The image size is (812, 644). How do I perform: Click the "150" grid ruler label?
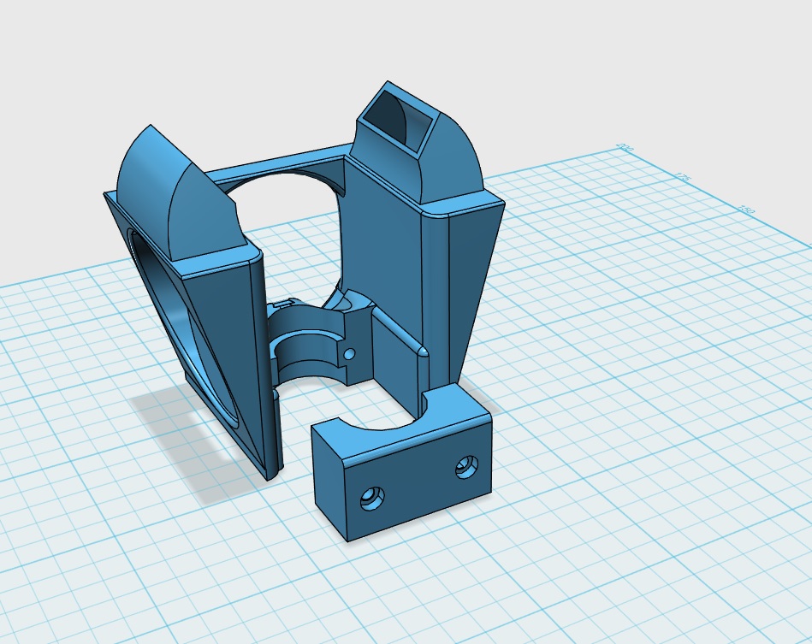pos(747,210)
